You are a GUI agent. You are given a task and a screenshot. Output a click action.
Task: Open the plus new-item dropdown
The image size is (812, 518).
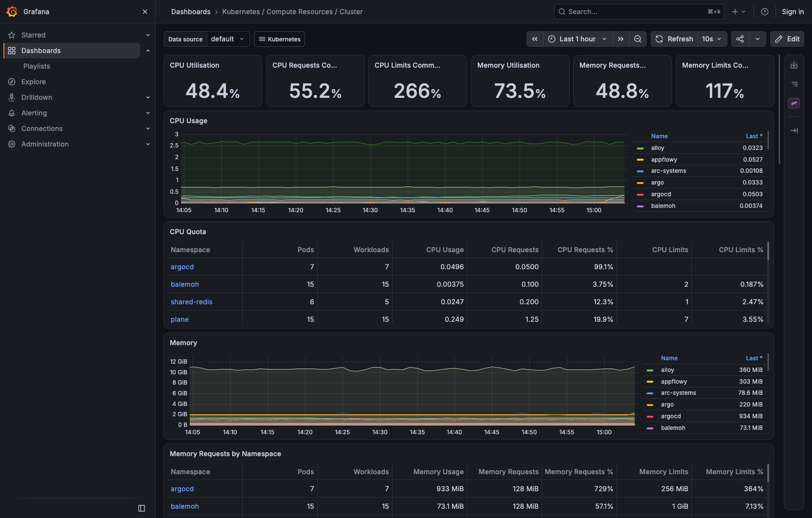(739, 12)
